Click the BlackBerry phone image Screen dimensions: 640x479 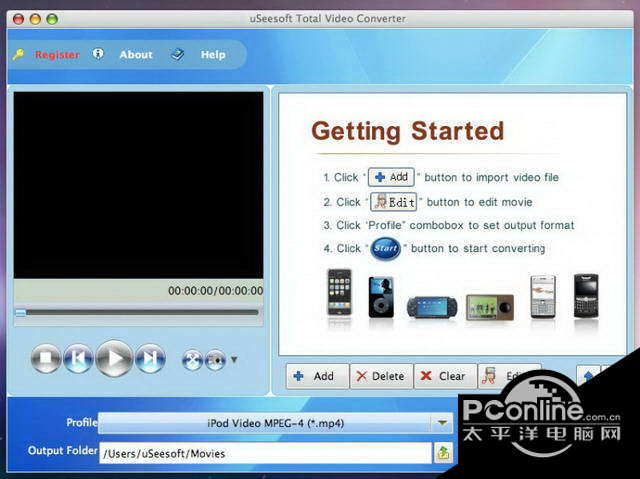click(x=586, y=296)
